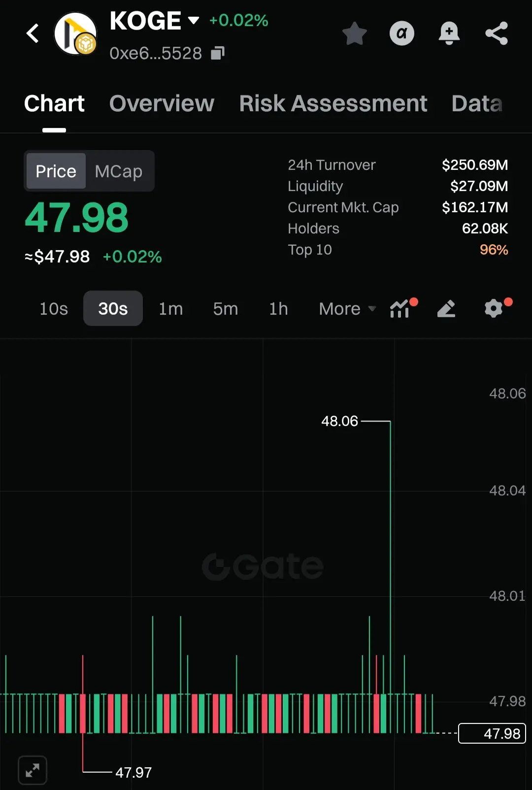Copy the contract address 0xe6...5528

218,53
